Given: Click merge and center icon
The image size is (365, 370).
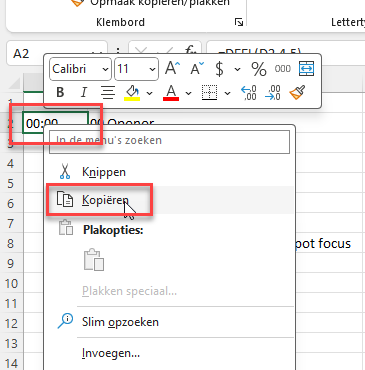Looking at the screenshot, I should 306,69.
